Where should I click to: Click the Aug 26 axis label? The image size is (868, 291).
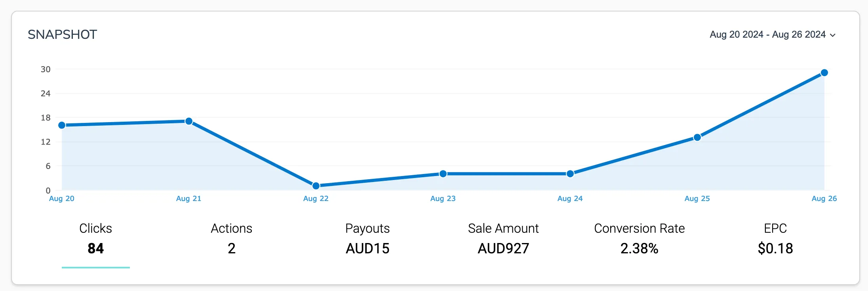click(824, 199)
